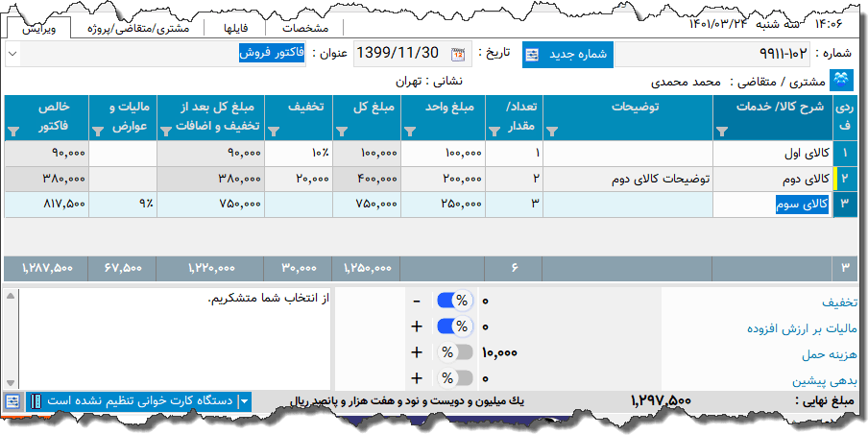
Task: Click the ۱۰٪ discount cell
Action: [299, 154]
